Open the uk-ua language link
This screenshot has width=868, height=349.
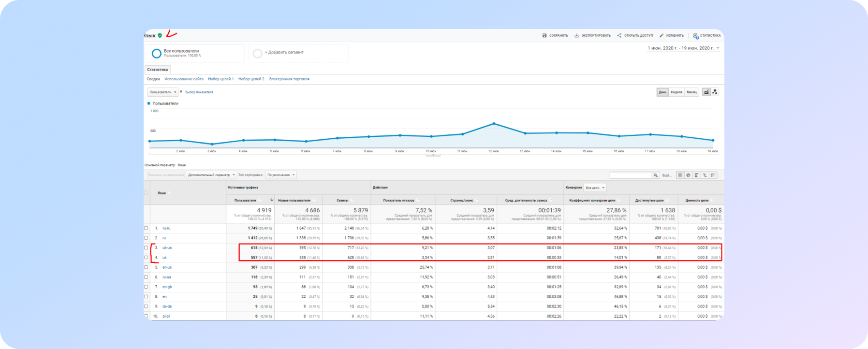[x=167, y=247]
